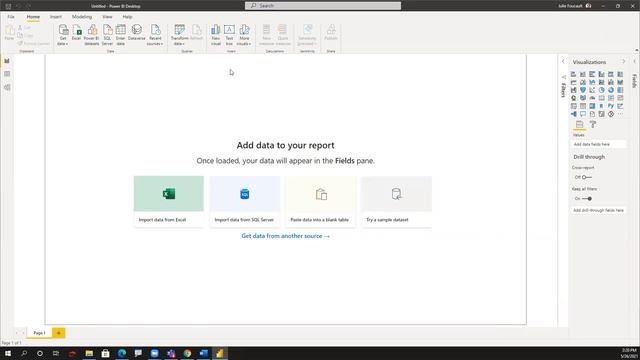
Task: Follow the 'Get data from another source' link
Action: (285, 236)
